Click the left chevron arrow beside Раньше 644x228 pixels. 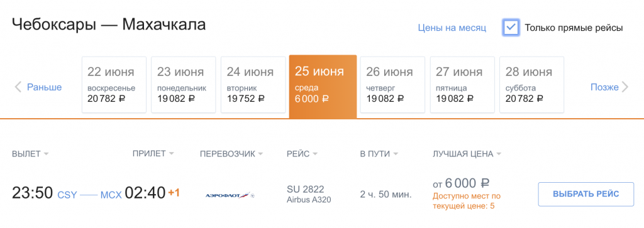[18, 87]
